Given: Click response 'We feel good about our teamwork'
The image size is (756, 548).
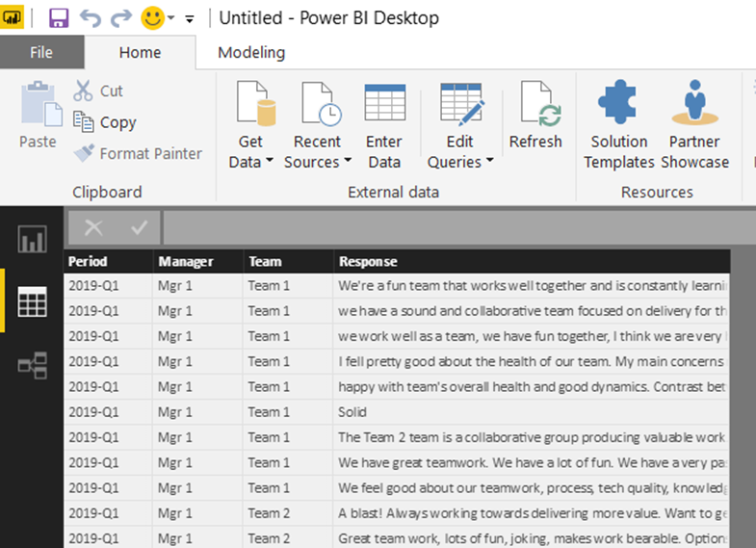Looking at the screenshot, I should click(x=531, y=487).
